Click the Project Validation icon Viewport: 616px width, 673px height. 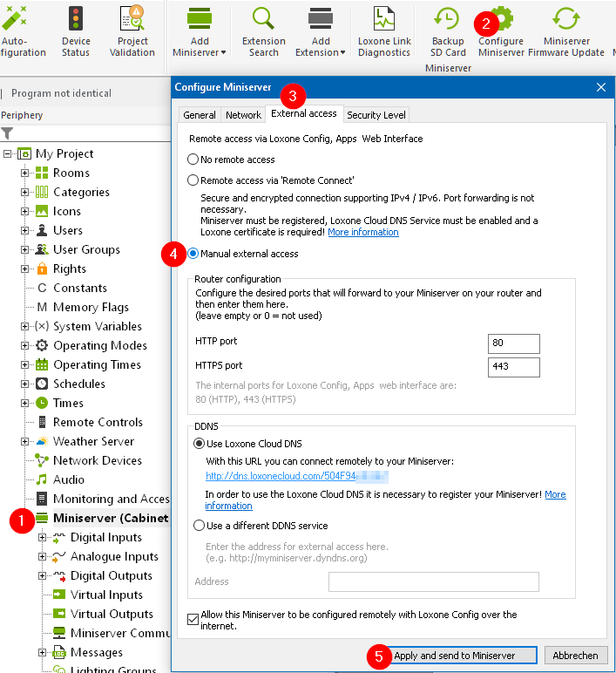point(132,18)
